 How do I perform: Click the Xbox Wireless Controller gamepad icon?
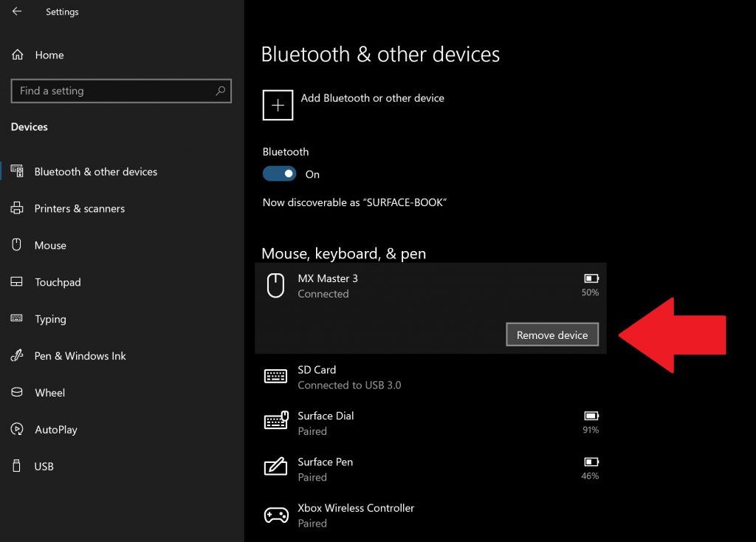click(x=276, y=515)
